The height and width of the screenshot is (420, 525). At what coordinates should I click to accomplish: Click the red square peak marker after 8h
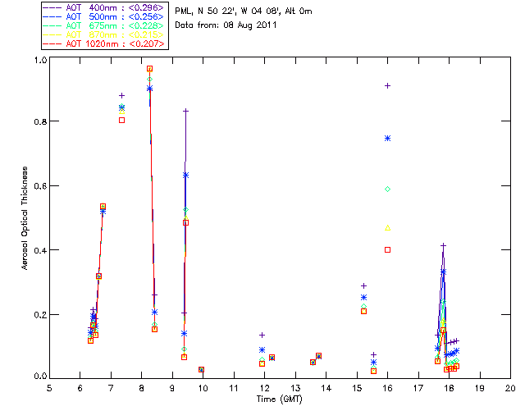point(149,69)
